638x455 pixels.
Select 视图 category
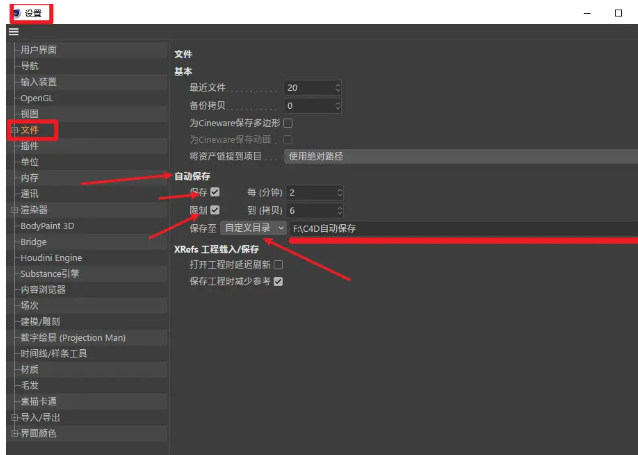[29, 114]
